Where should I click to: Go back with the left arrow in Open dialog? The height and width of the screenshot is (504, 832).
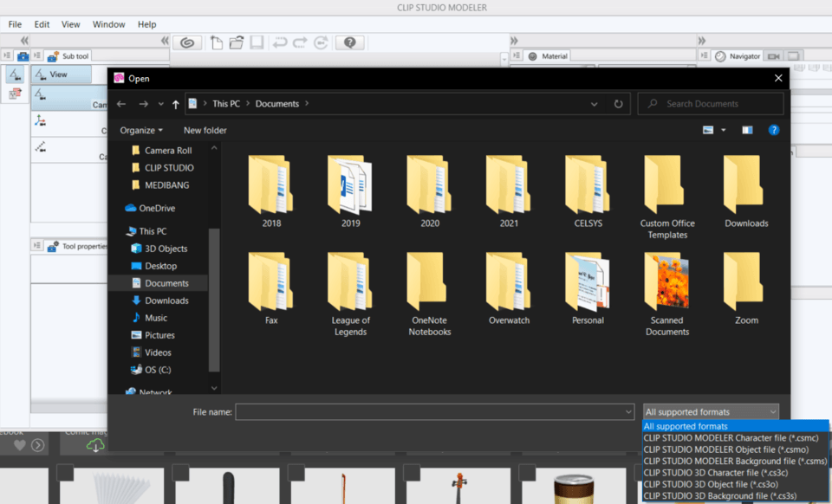pos(121,104)
